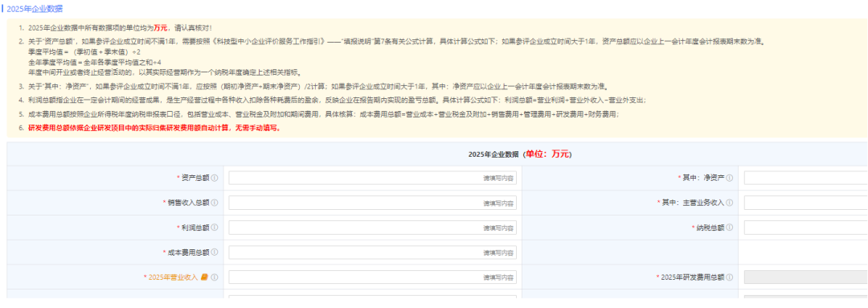Click the info icon next to 2025年研发费用总额
868x308 pixels.
click(x=730, y=277)
